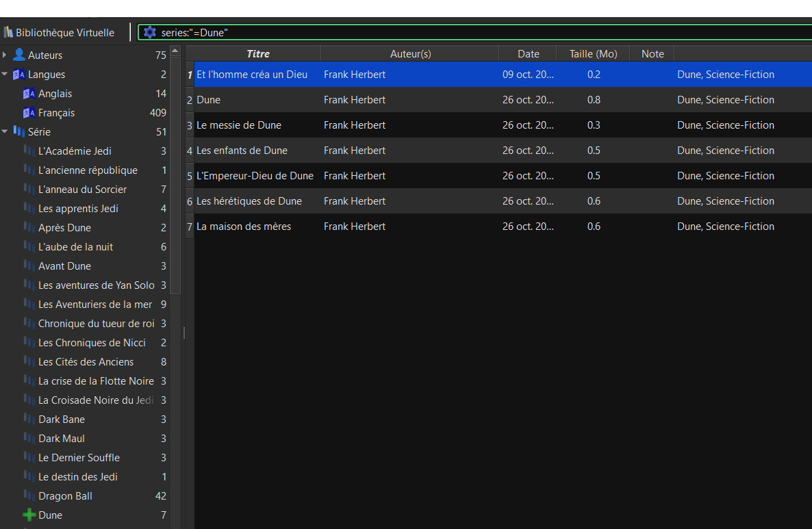This screenshot has width=812, height=529.
Task: Select the book Les enfants de Dune
Action: coord(242,151)
